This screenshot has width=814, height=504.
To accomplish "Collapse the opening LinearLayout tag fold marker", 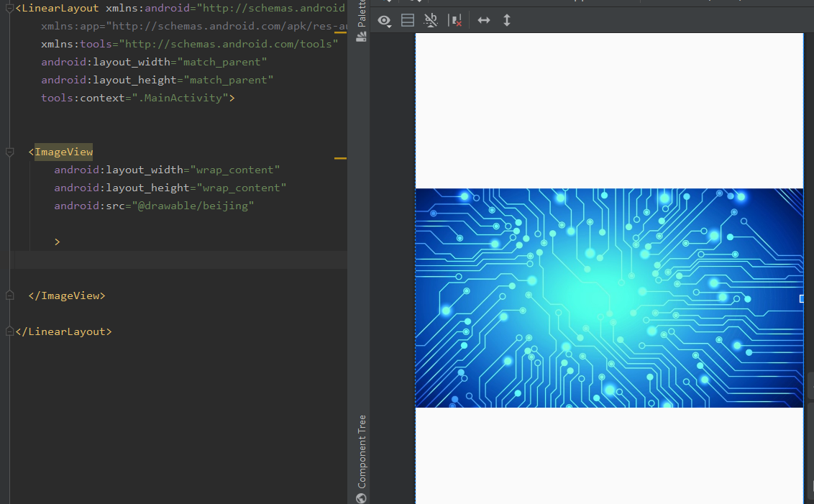I will pyautogui.click(x=9, y=8).
